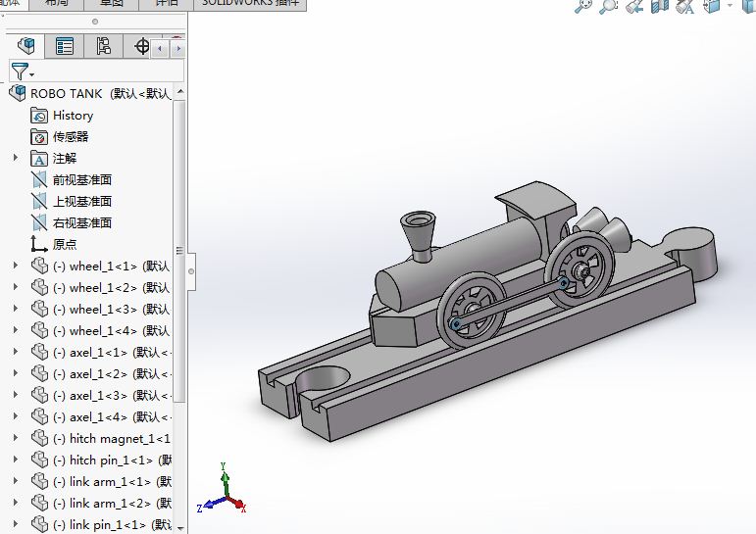The height and width of the screenshot is (534, 756).
Task: Click the scroll-up arrow of the tree
Action: click(179, 91)
